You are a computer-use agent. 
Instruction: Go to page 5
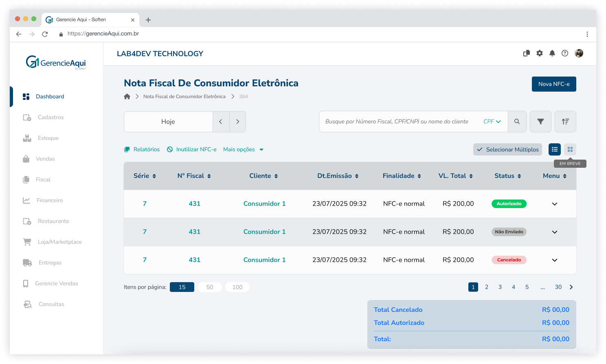pos(527,287)
